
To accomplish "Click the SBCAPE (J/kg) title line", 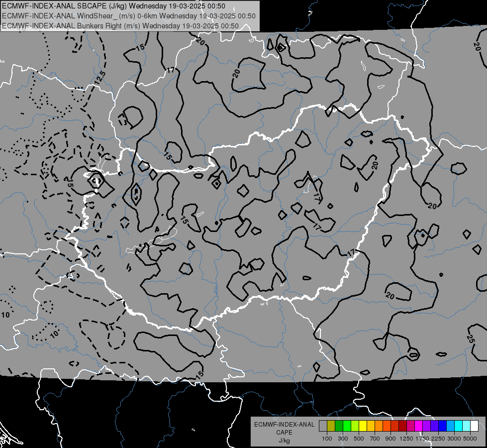I will pos(114,6).
